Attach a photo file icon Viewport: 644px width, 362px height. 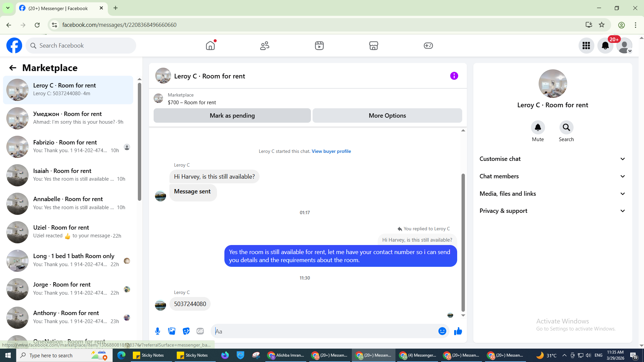172,331
